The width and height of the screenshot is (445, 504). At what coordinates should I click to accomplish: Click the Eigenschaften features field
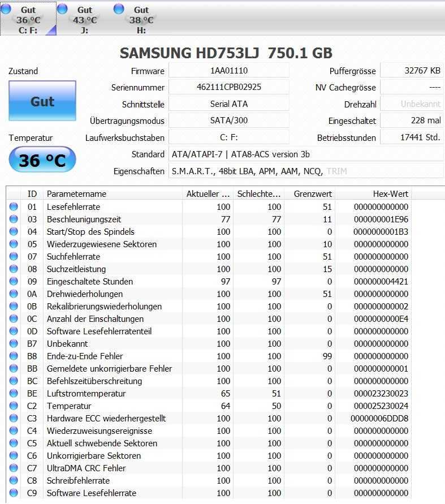coord(306,171)
